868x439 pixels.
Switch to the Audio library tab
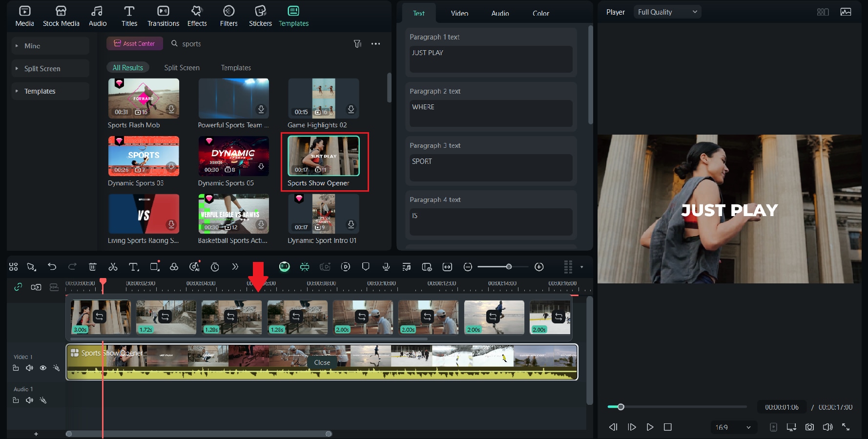tap(98, 16)
